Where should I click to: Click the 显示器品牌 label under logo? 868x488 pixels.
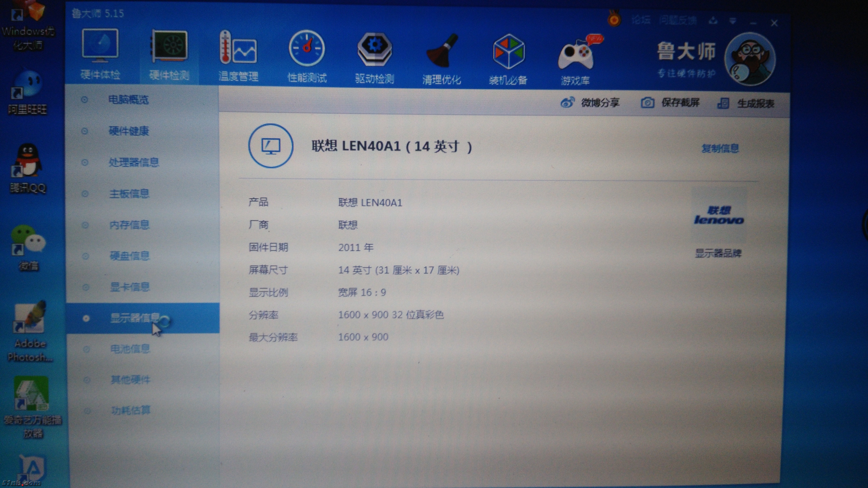[718, 253]
